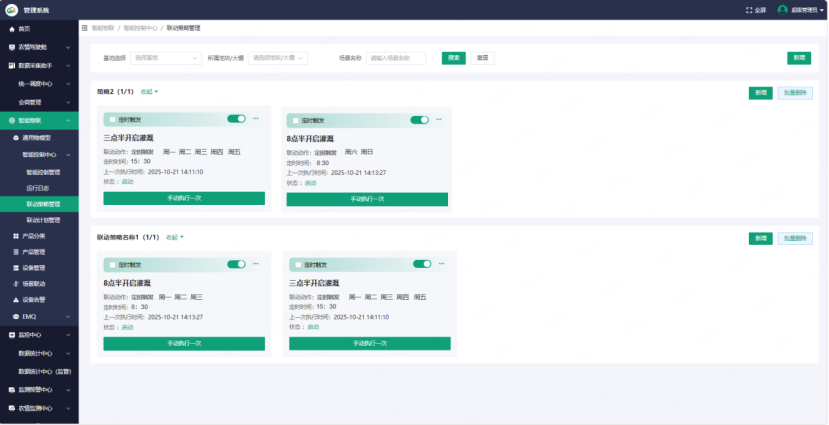829x425 pixels.
Task: Collapse the 联动策略名称1 group with 收起
Action: click(x=175, y=237)
